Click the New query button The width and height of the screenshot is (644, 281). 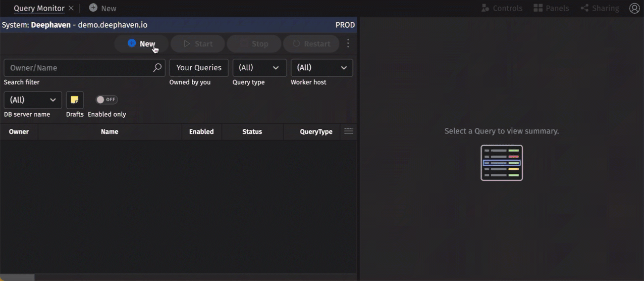pyautogui.click(x=141, y=44)
